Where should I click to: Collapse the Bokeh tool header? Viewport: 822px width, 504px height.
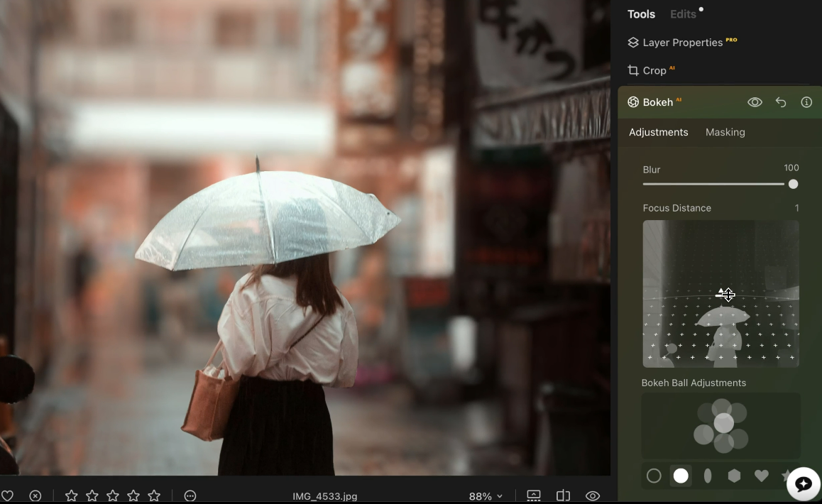click(x=658, y=102)
